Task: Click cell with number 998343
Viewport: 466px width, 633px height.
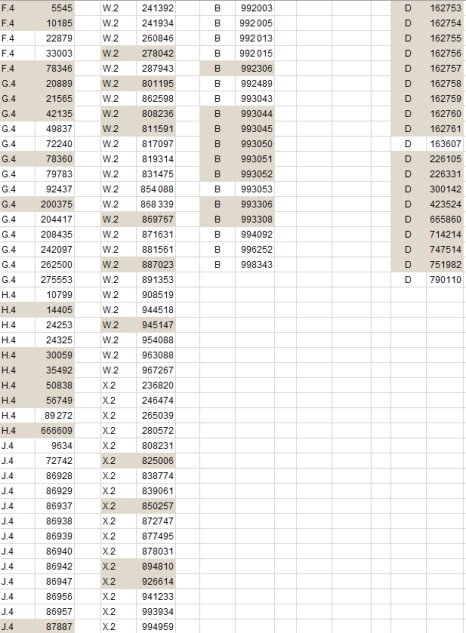Action: [255, 265]
